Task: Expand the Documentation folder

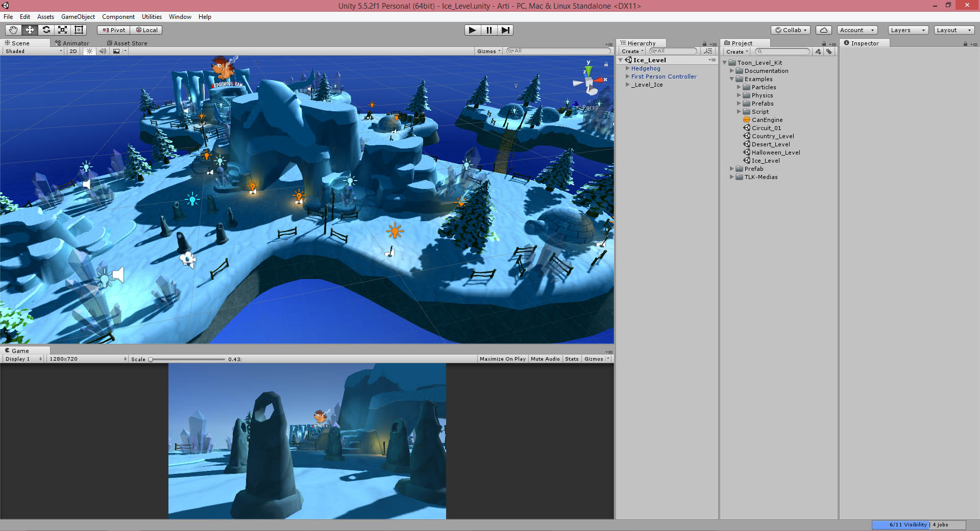Action: click(731, 71)
